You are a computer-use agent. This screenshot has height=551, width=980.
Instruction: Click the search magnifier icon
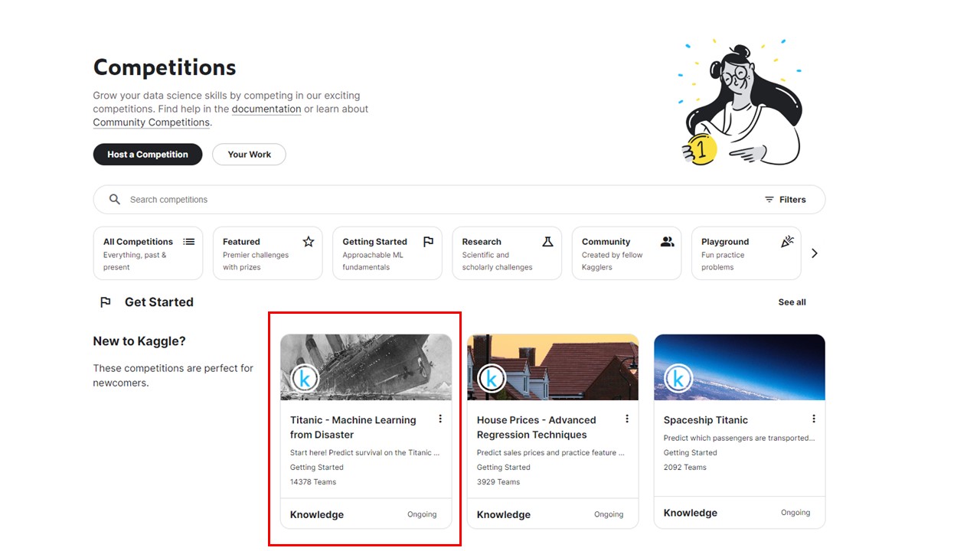click(113, 199)
